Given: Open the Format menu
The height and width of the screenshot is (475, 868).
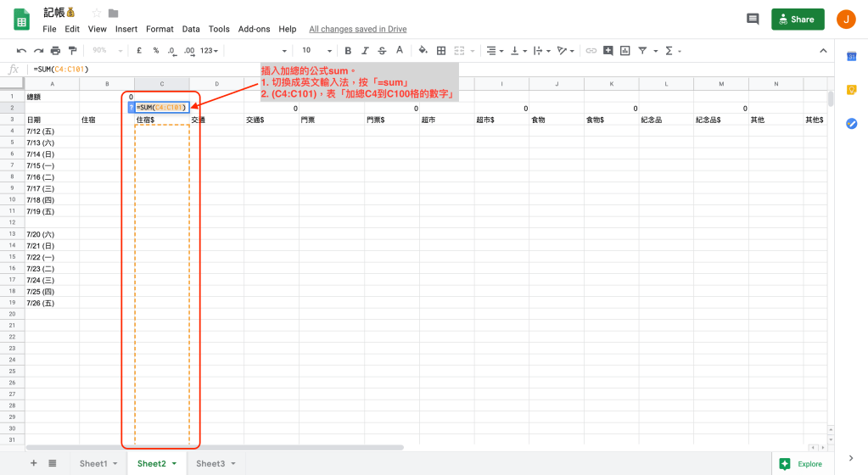Looking at the screenshot, I should pos(160,29).
